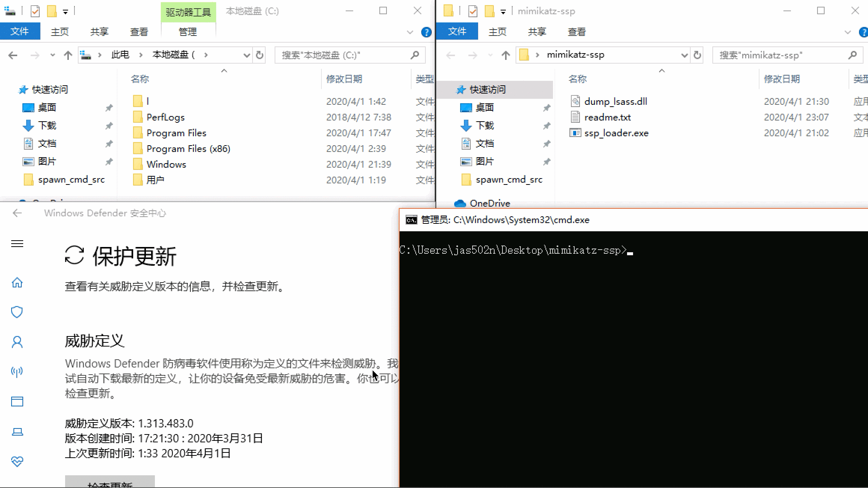Viewport: 868px width, 488px height.
Task: Open Quick Access Toolbar dropdown in mimikatz-ssp window
Action: coord(503,12)
